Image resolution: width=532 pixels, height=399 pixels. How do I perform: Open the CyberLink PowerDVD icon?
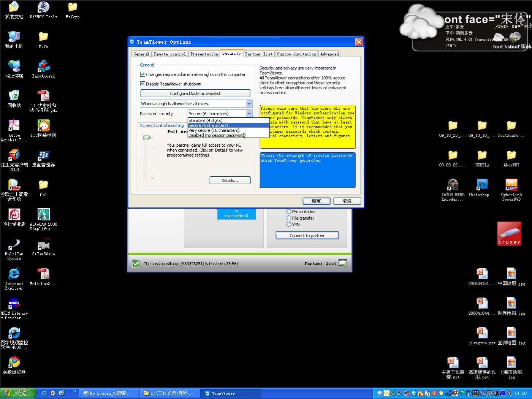pos(511,185)
